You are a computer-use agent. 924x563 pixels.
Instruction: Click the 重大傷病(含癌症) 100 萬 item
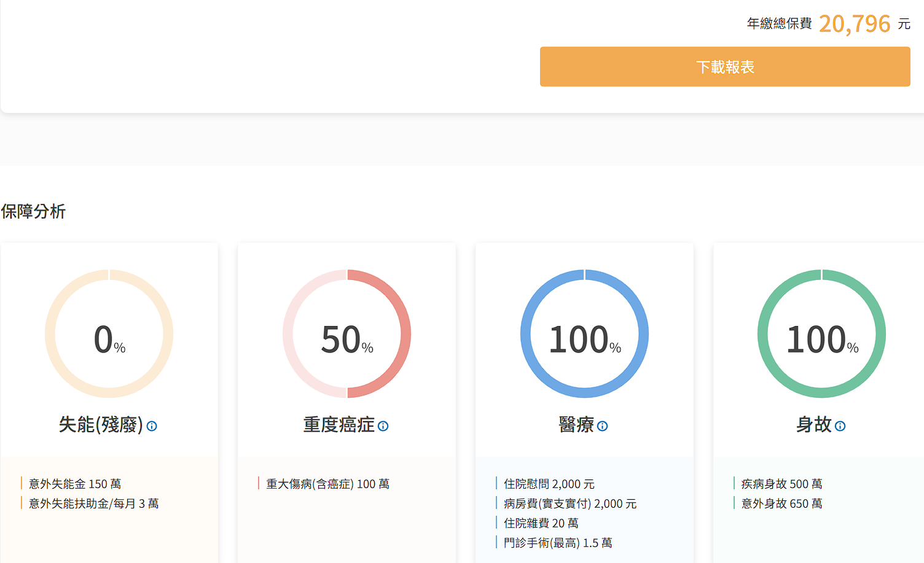coord(327,484)
